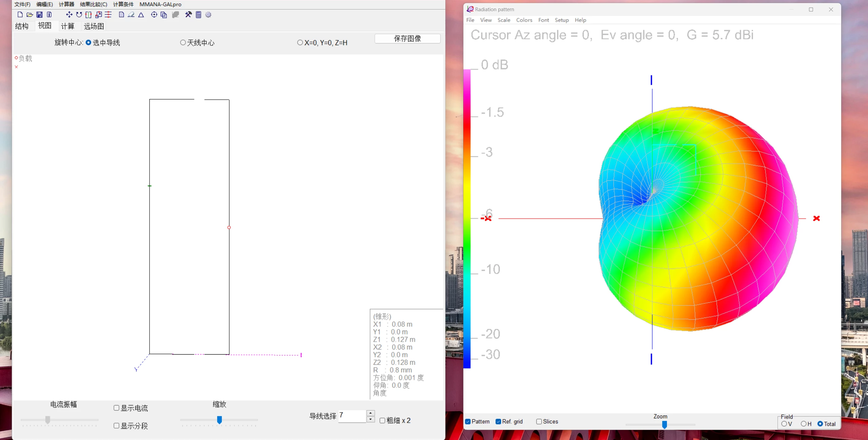
Task: Click the 保存图像 button
Action: click(x=407, y=39)
